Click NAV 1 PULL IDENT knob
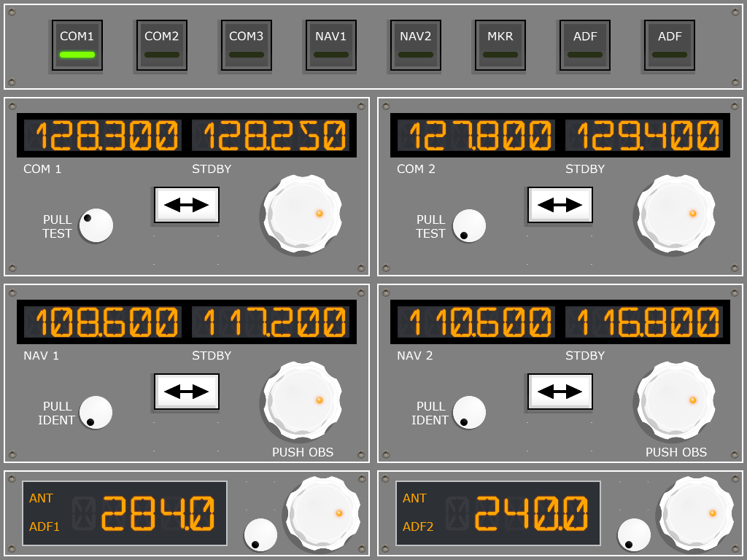The width and height of the screenshot is (747, 560). 96,413
